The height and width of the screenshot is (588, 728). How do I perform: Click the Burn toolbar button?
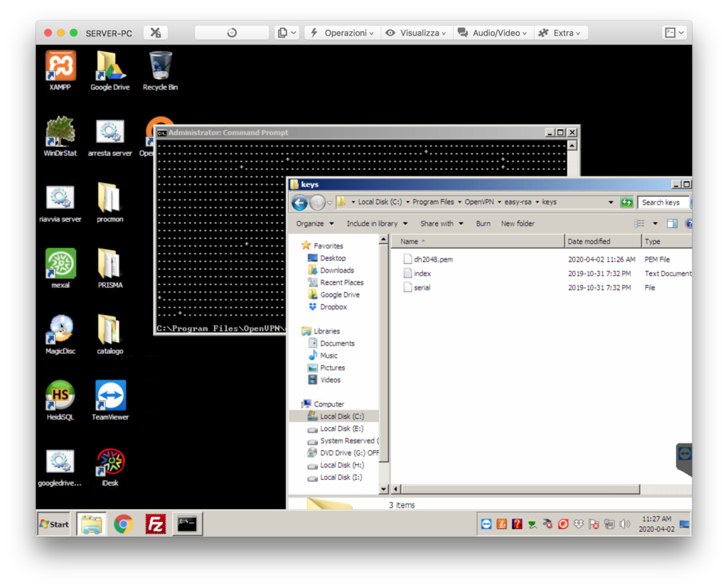[483, 224]
